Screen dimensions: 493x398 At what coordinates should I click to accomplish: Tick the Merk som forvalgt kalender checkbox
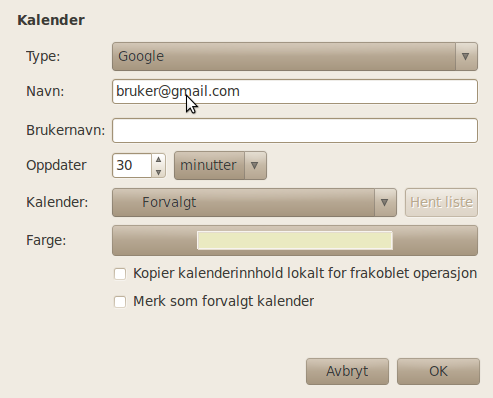click(x=120, y=302)
